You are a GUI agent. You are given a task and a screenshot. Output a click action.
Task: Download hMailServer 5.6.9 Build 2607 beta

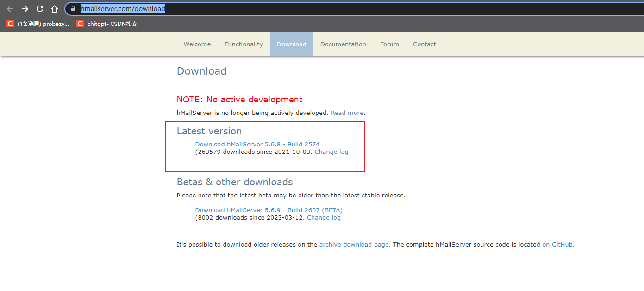point(269,210)
